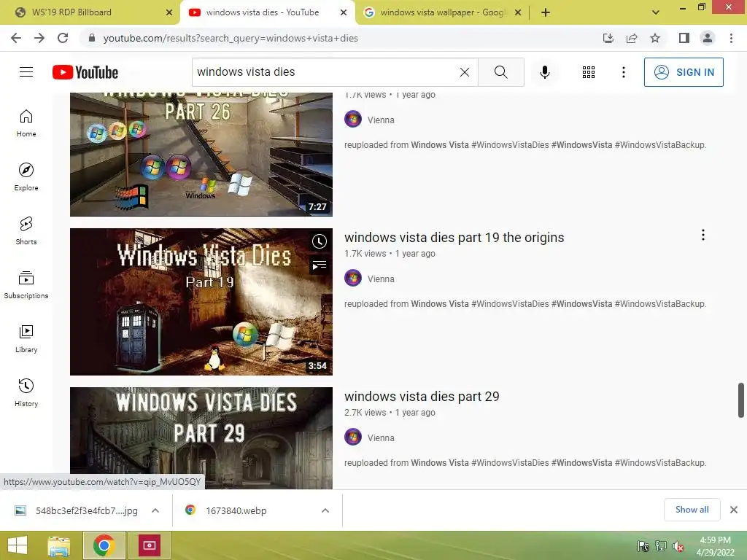View site info lock icon
Image resolution: width=747 pixels, height=560 pixels.
click(92, 38)
